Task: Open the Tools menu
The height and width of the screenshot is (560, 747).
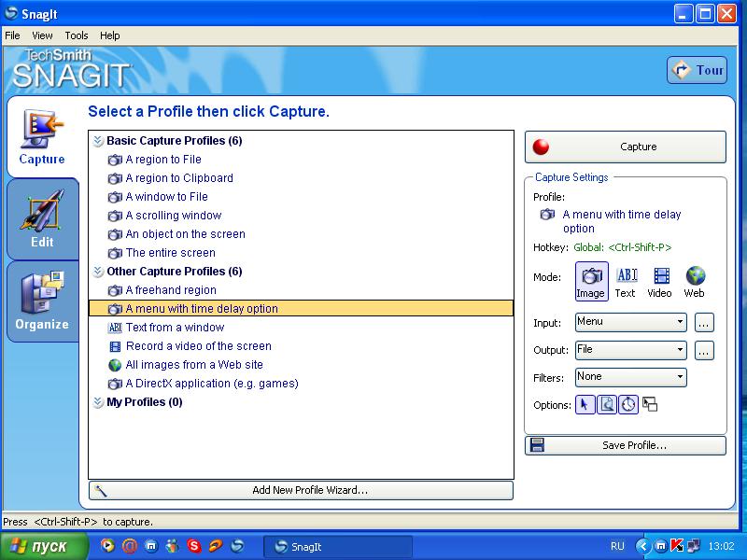Action: 77,35
